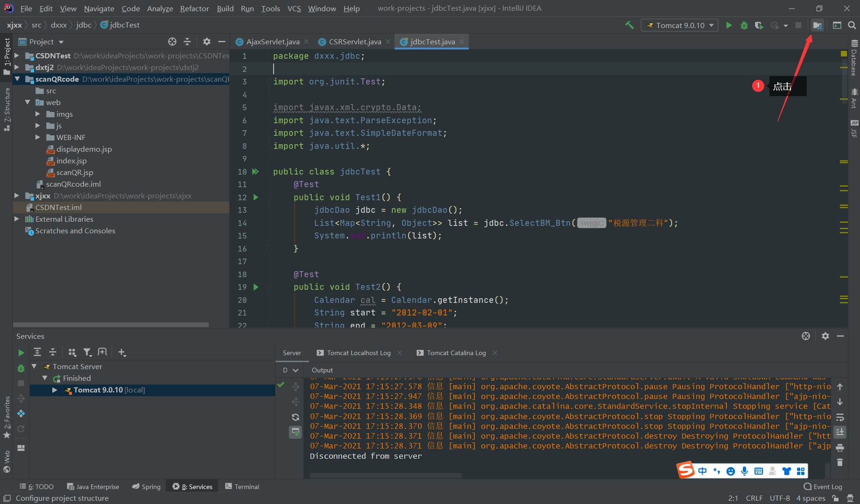The image size is (860, 504).
Task: Hide the Project tool window
Action: [x=221, y=42]
